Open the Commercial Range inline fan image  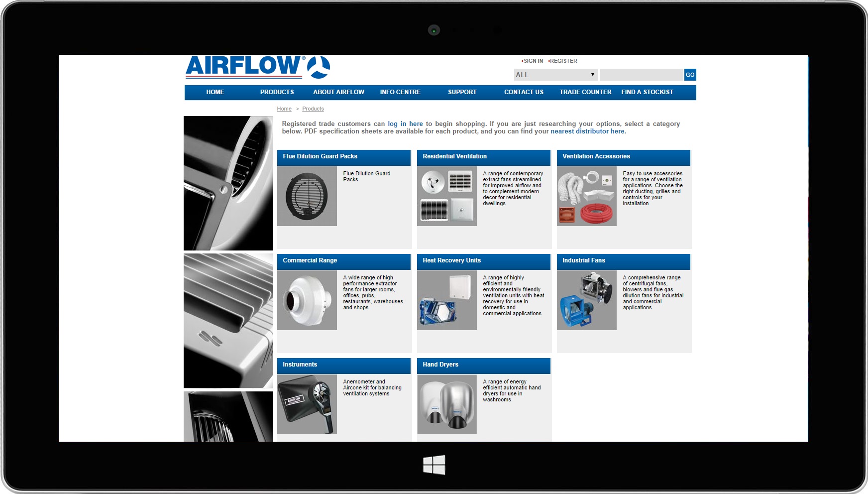(307, 300)
